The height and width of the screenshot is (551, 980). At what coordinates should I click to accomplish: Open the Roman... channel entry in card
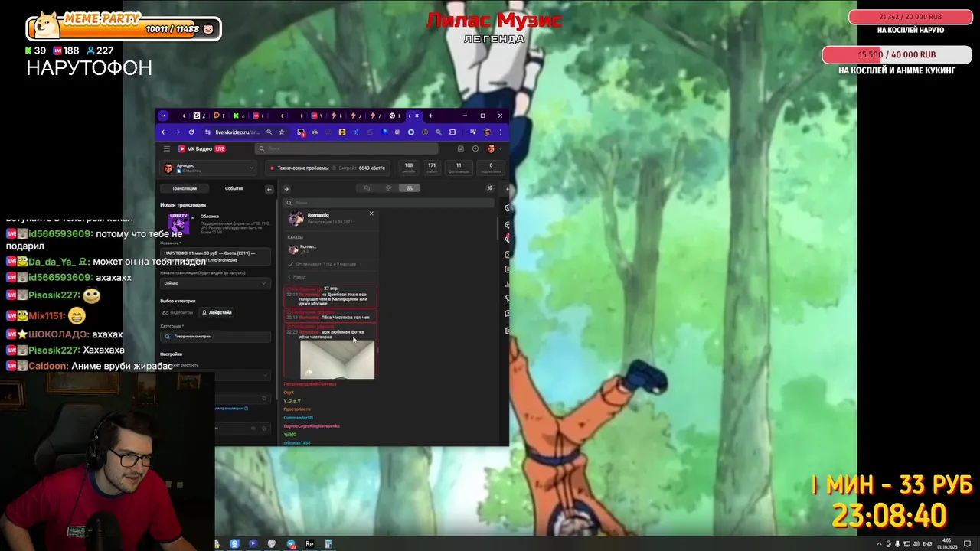pos(302,249)
